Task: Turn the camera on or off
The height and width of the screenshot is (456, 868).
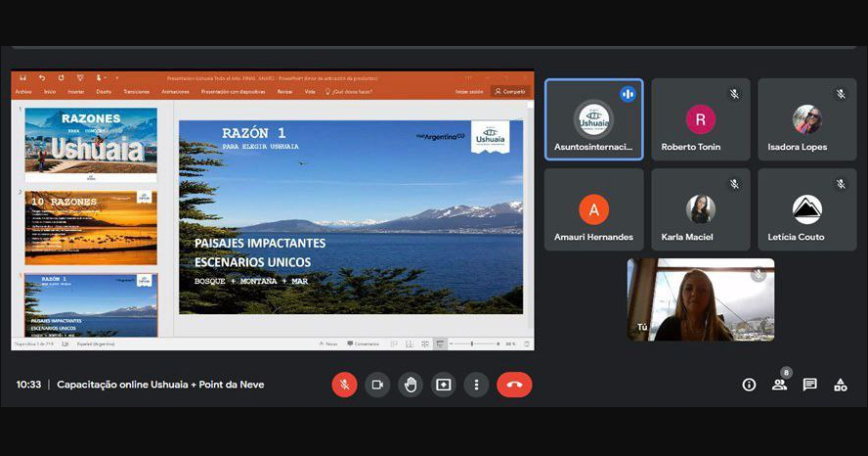Action: (377, 385)
